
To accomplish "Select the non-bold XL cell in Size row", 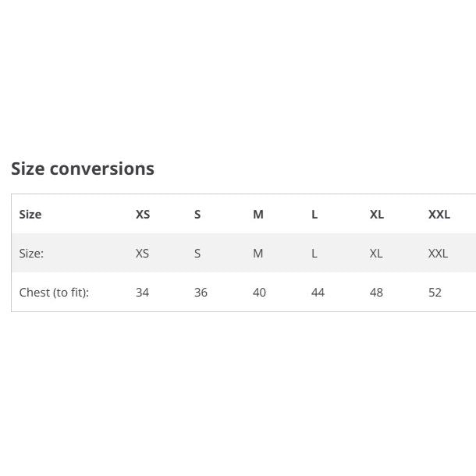I will tap(376, 253).
